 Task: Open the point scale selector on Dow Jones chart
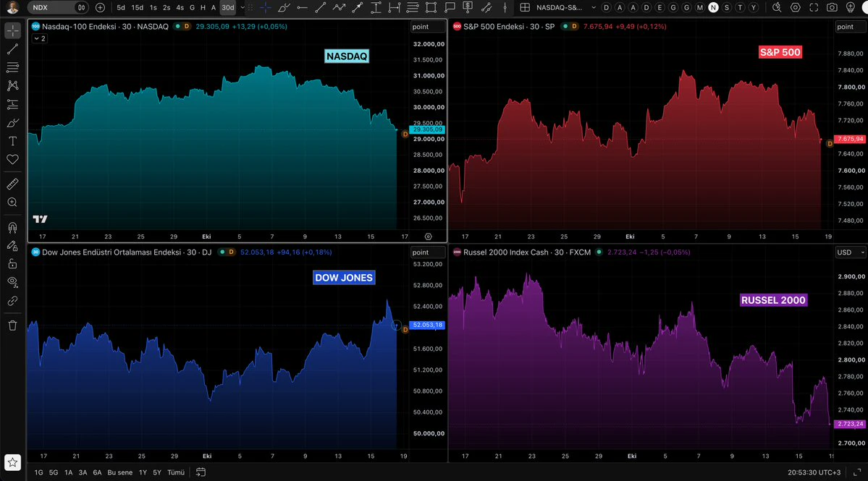(x=427, y=252)
